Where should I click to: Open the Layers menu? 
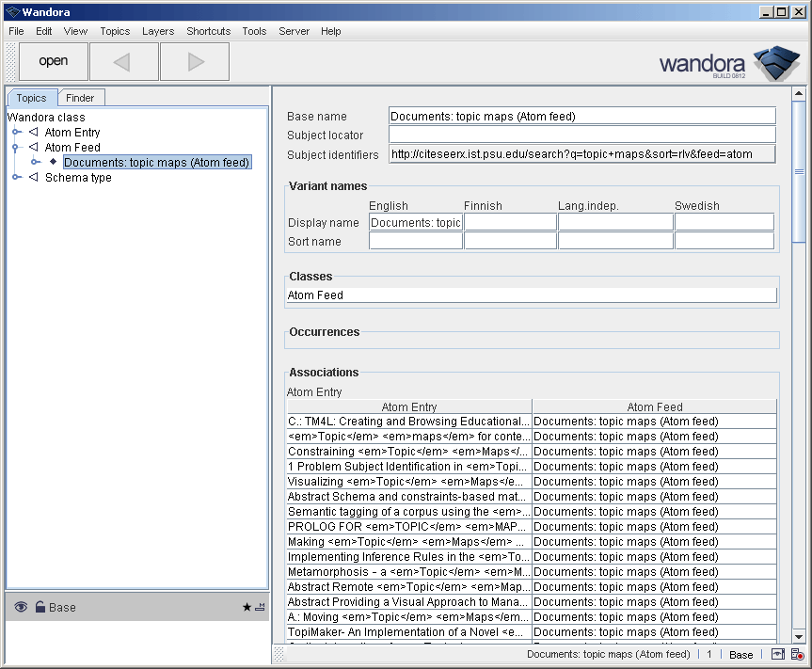coord(158,31)
